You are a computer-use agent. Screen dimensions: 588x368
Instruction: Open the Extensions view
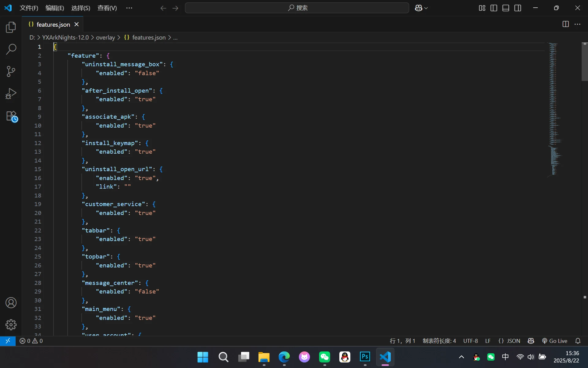coord(11,117)
